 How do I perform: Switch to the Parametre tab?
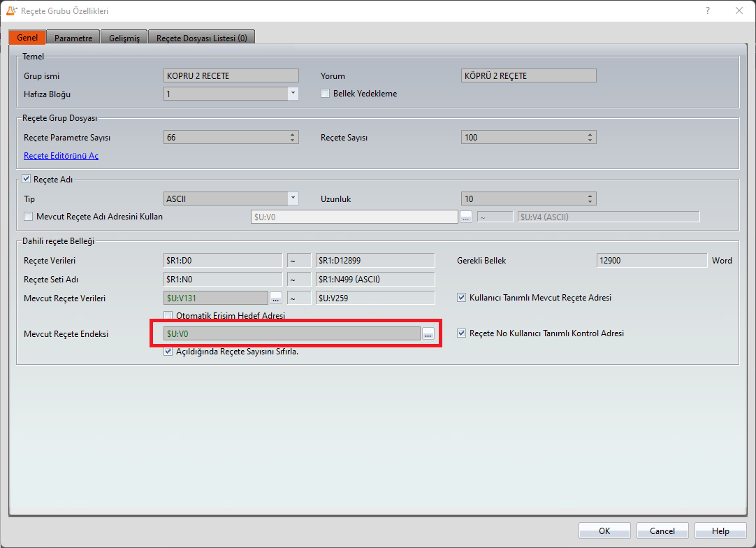pyautogui.click(x=73, y=38)
